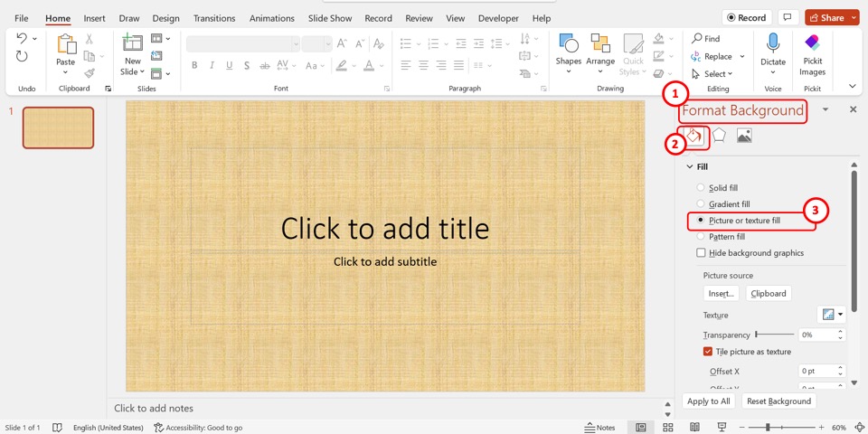Open the Fill & Line paint bucket tab

click(x=694, y=137)
